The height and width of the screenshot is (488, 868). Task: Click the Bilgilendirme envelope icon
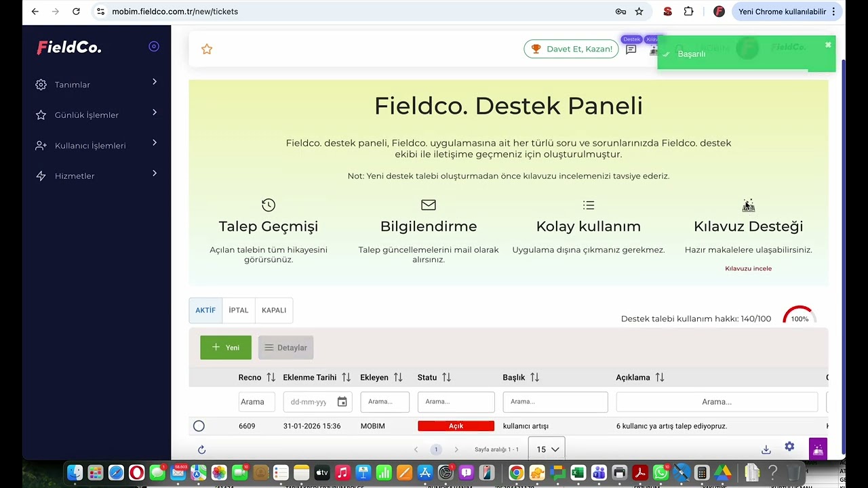point(429,205)
